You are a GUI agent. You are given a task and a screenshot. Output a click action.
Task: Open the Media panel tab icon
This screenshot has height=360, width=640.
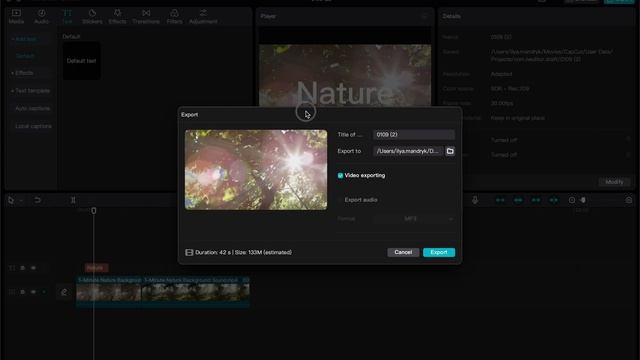(16, 13)
